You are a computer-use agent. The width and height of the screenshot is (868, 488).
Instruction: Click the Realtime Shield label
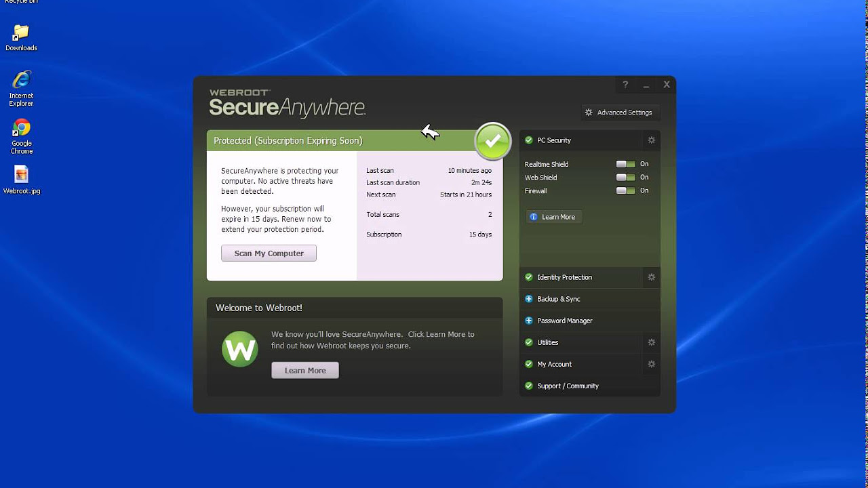[547, 164]
